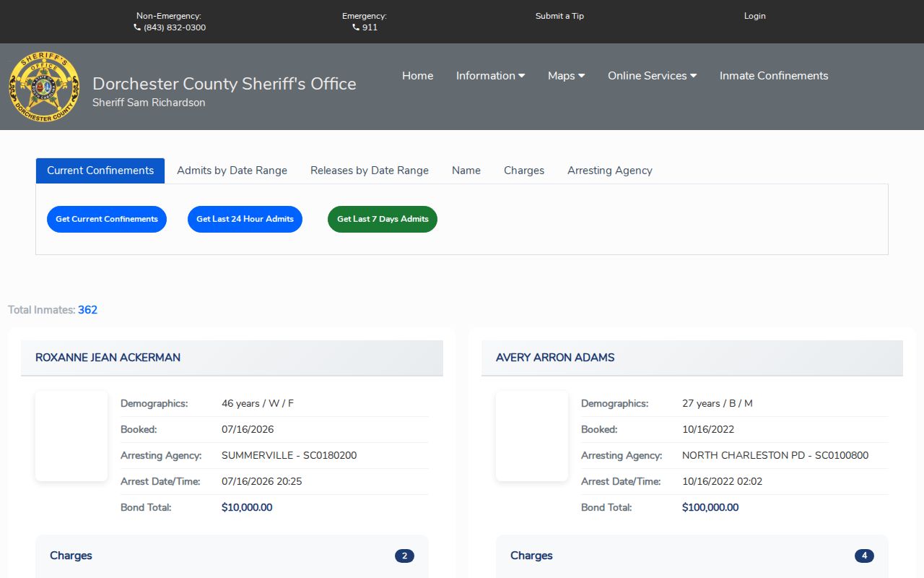Switch to Releases by Date Range tab
924x578 pixels.
point(370,171)
